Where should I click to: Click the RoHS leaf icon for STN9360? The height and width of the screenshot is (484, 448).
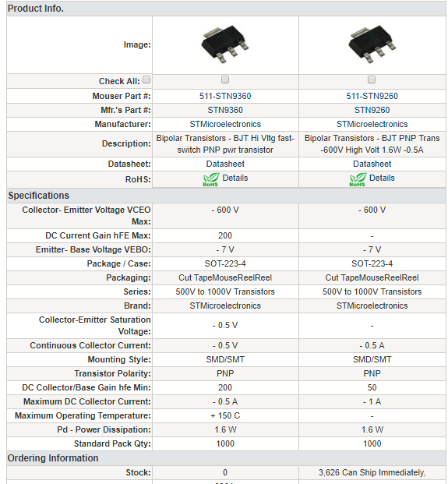pos(210,179)
